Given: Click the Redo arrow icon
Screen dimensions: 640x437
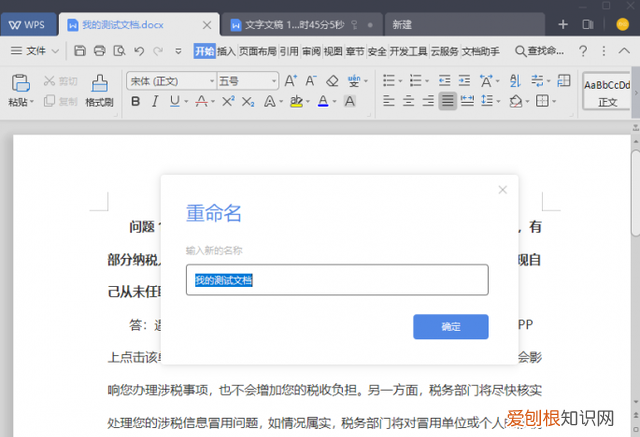Looking at the screenshot, I should click(158, 51).
